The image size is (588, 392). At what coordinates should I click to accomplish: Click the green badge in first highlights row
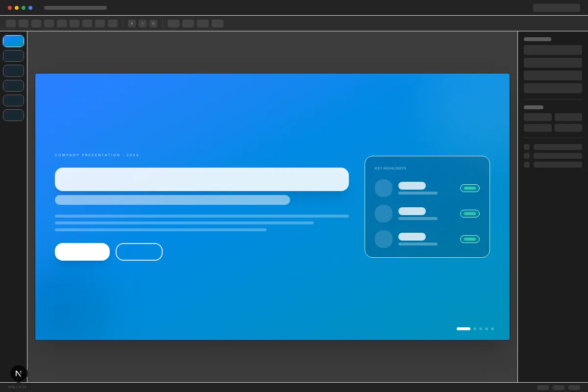click(x=470, y=188)
